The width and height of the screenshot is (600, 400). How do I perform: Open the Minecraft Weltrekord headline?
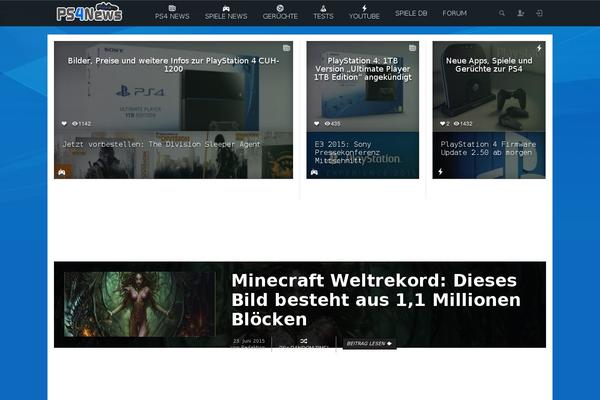click(x=373, y=300)
